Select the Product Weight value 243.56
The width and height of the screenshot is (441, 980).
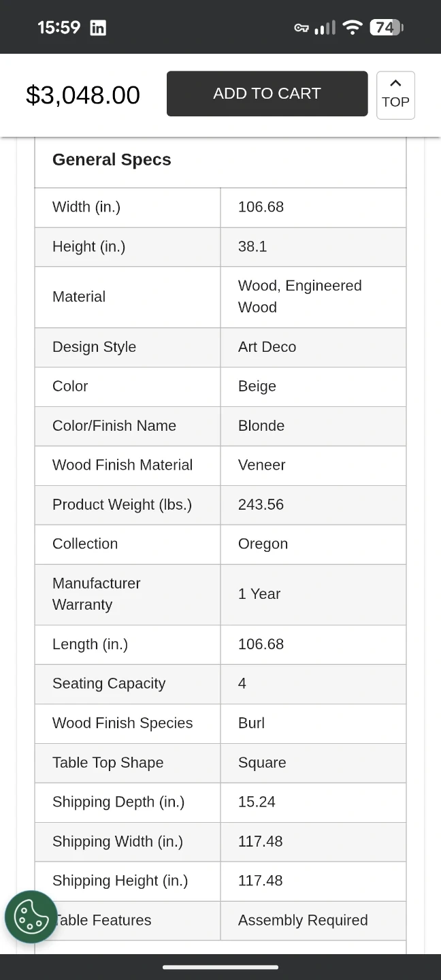(261, 504)
